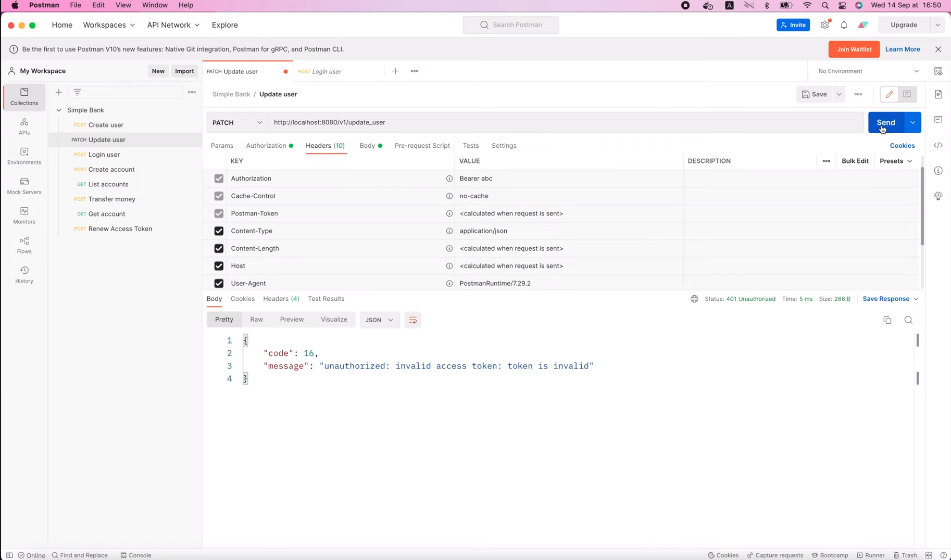Switch to the Pre-request Script tab
This screenshot has width=951, height=560.
coord(422,146)
